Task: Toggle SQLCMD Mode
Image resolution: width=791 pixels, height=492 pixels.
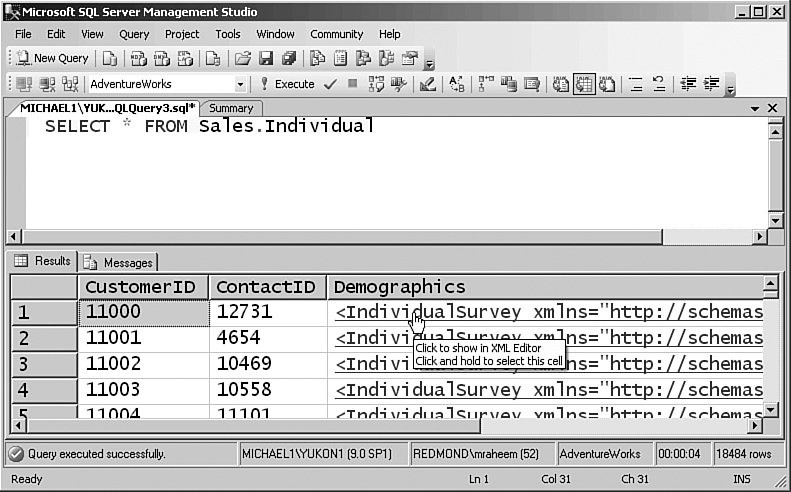Action: (532, 84)
